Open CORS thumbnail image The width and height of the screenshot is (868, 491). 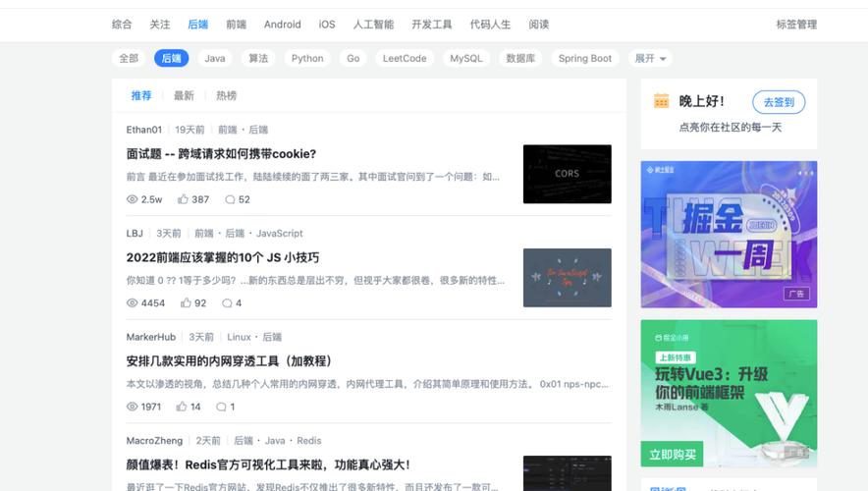click(567, 174)
